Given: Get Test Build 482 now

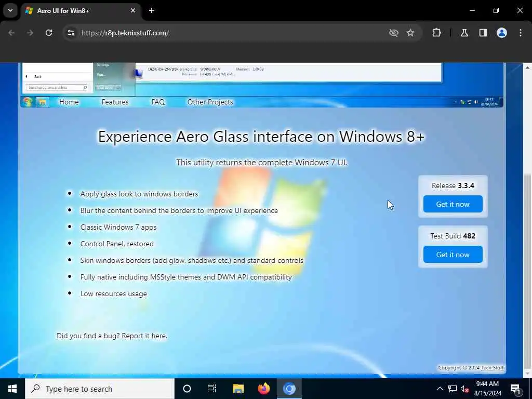Looking at the screenshot, I should (453, 255).
